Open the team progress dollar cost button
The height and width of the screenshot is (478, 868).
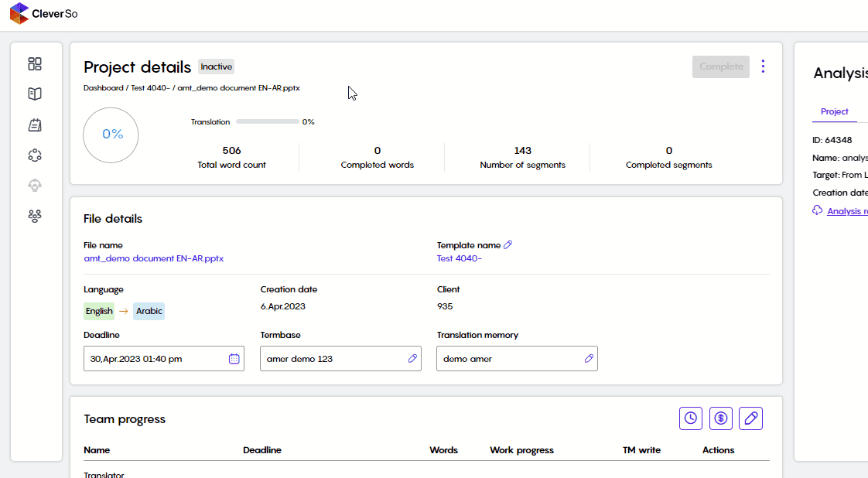pos(721,418)
